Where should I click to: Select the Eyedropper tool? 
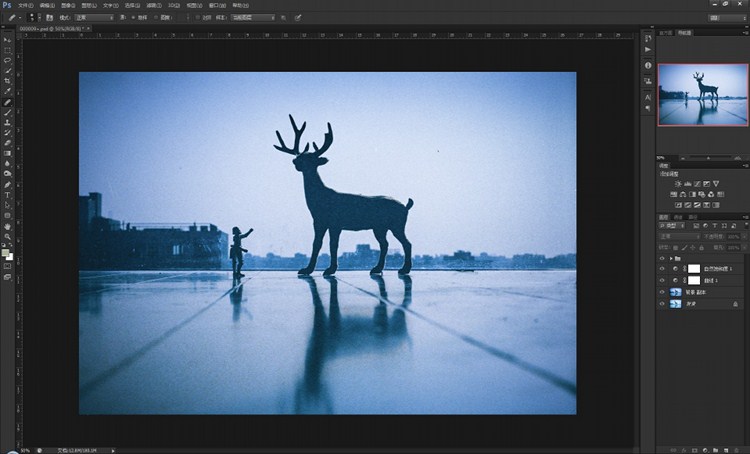click(x=7, y=91)
